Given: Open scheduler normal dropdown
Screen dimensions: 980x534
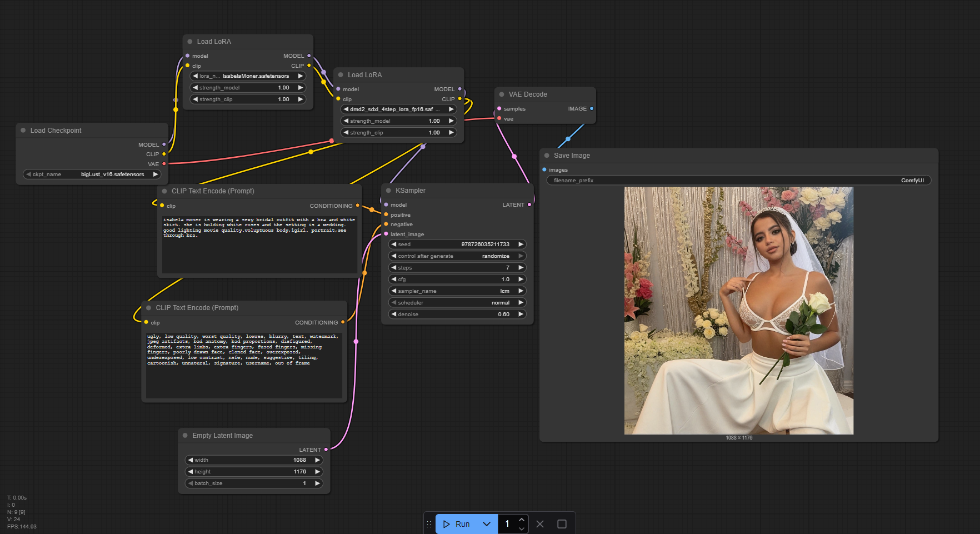Looking at the screenshot, I should (457, 303).
